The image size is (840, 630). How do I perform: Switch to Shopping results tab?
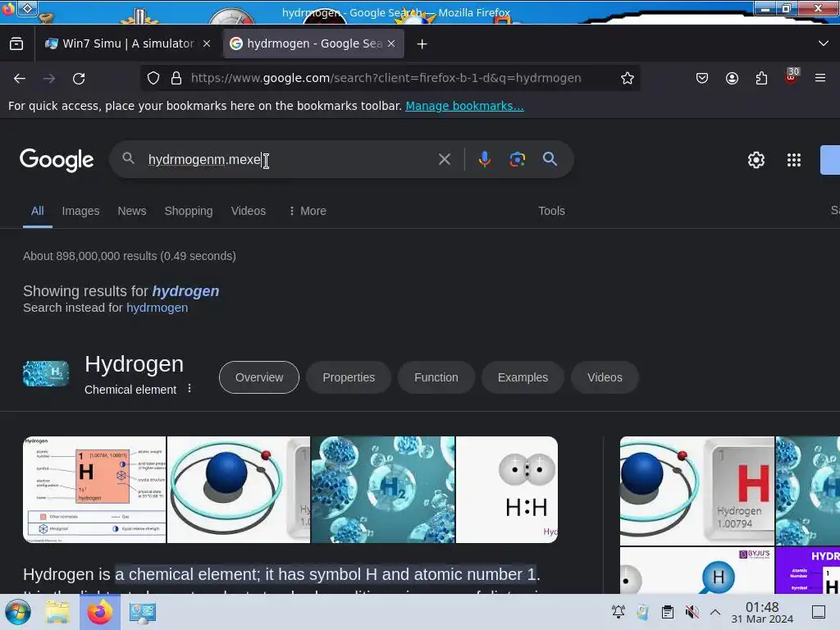pyautogui.click(x=189, y=211)
